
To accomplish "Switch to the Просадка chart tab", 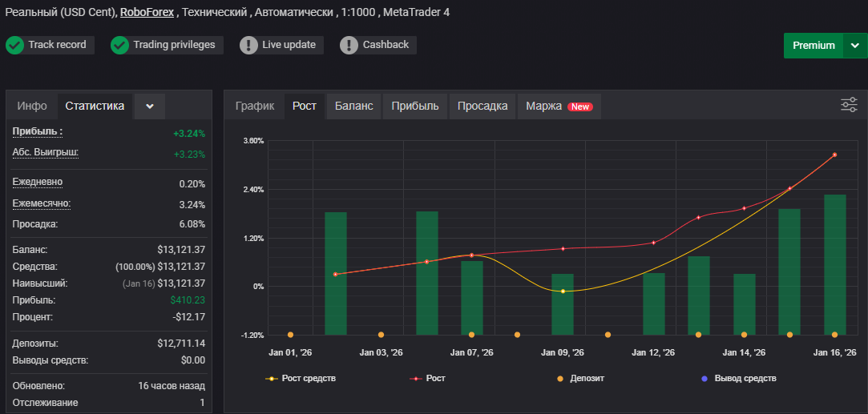I will (x=482, y=107).
